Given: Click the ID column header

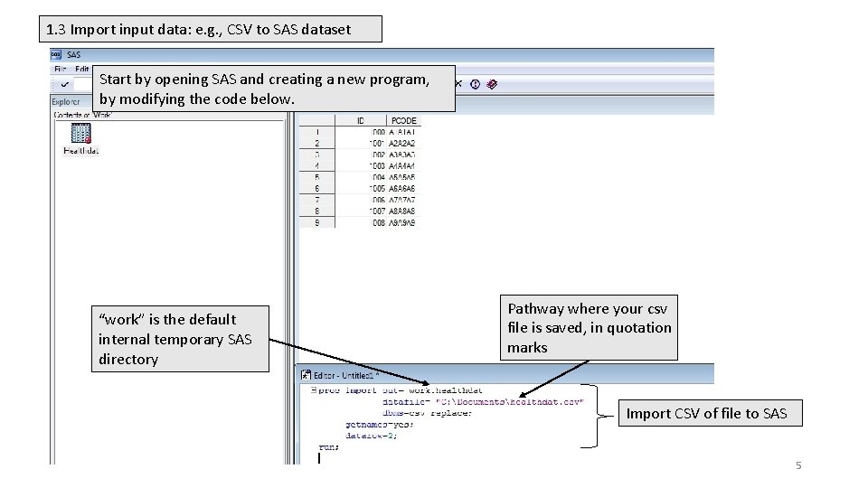Looking at the screenshot, I should 361,120.
